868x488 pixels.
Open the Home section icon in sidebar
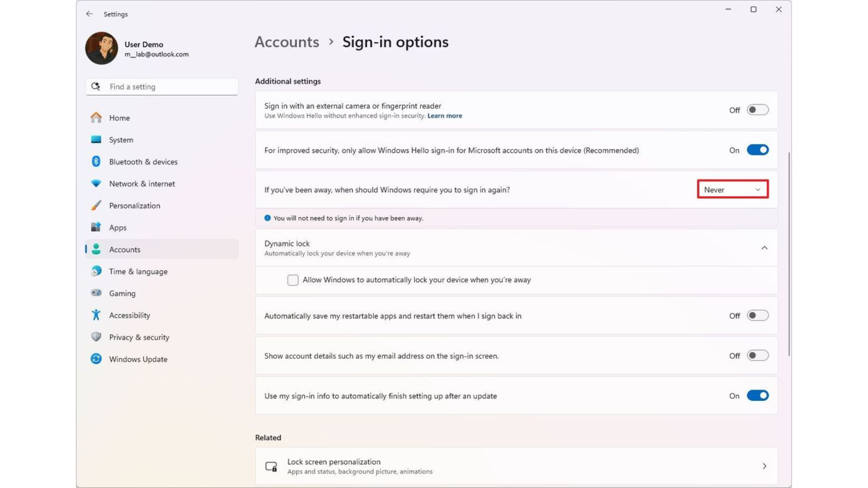(x=96, y=117)
